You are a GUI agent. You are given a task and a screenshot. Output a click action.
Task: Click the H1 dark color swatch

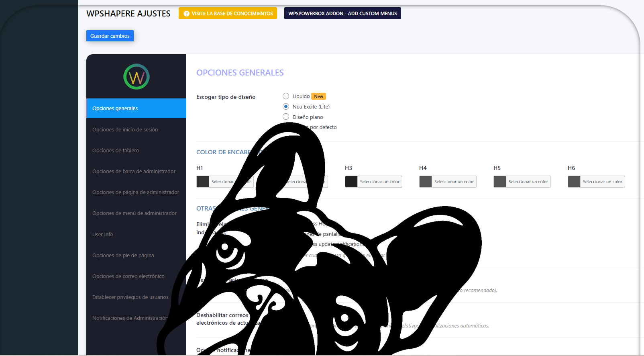[203, 182]
